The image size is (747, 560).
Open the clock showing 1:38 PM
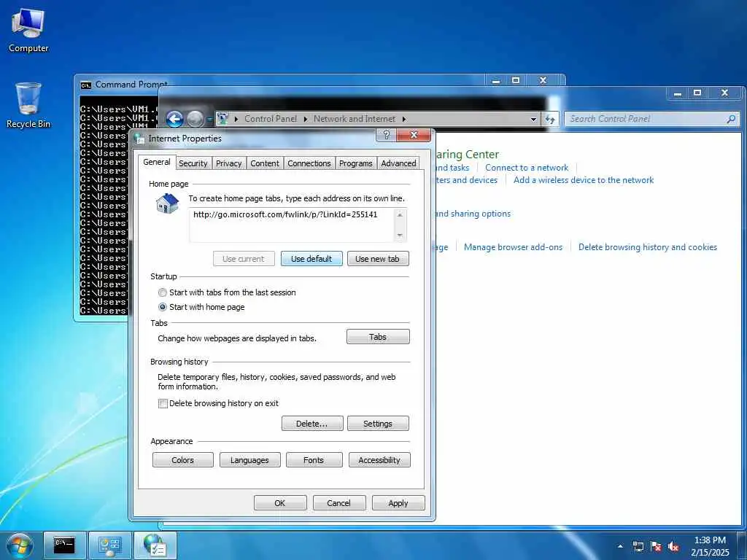pyautogui.click(x=710, y=546)
